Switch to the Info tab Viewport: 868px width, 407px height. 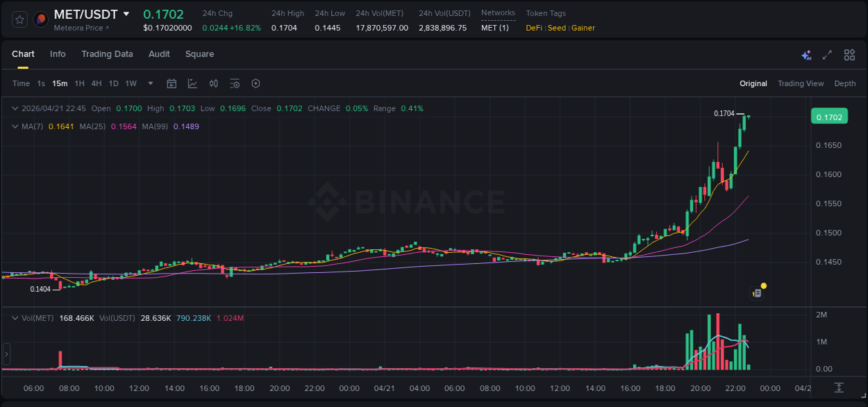[x=58, y=54]
